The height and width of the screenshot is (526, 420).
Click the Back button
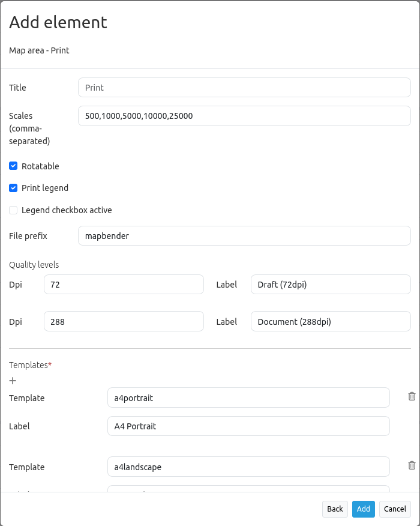[x=335, y=509]
